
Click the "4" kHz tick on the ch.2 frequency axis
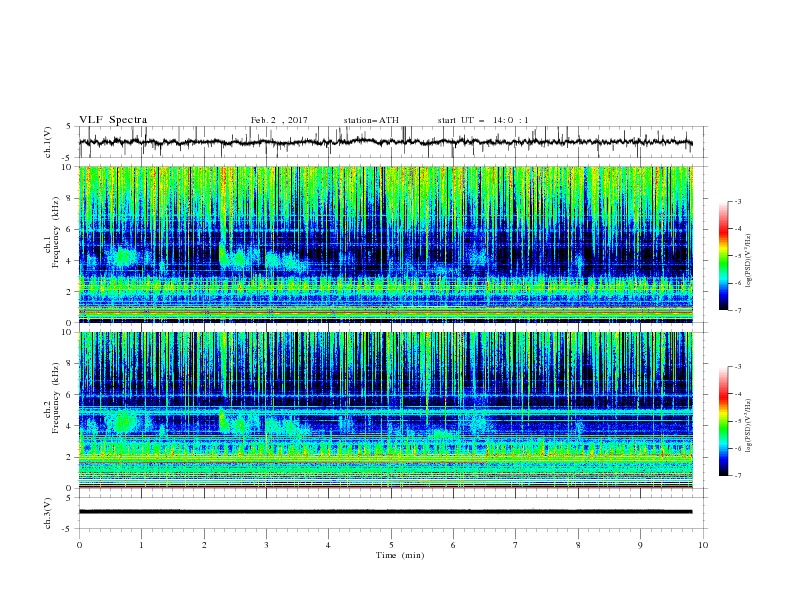coord(70,426)
